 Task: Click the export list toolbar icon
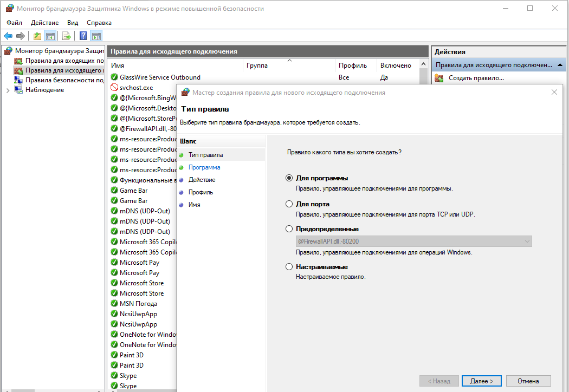click(67, 36)
